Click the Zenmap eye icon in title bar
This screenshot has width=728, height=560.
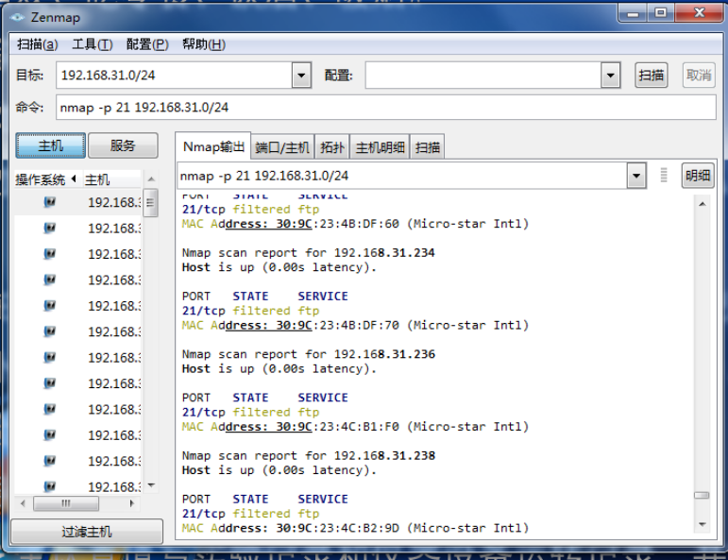click(18, 18)
